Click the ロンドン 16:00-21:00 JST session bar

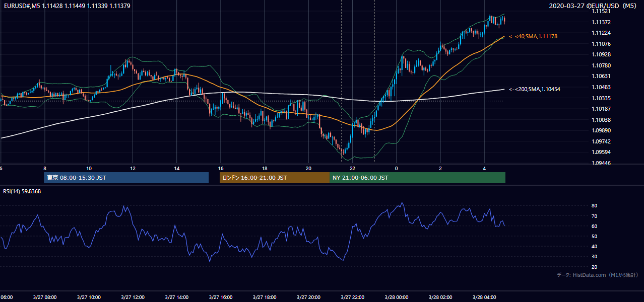[x=274, y=178]
